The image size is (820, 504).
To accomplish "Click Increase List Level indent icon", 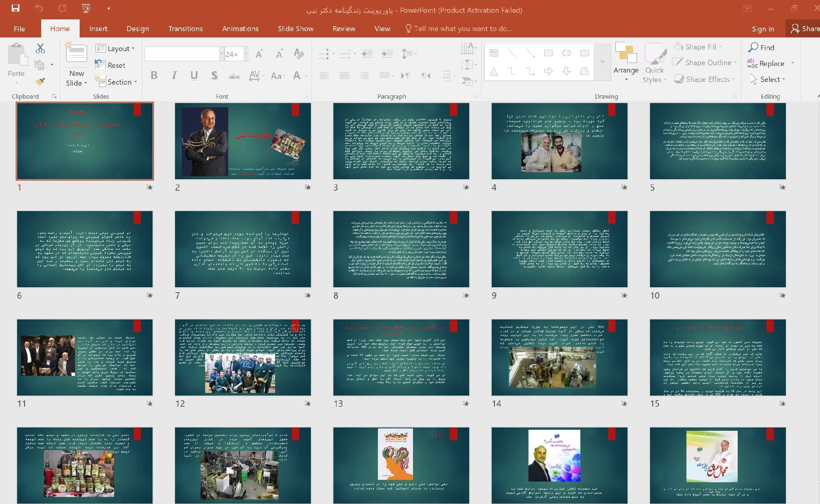I will click(x=387, y=54).
